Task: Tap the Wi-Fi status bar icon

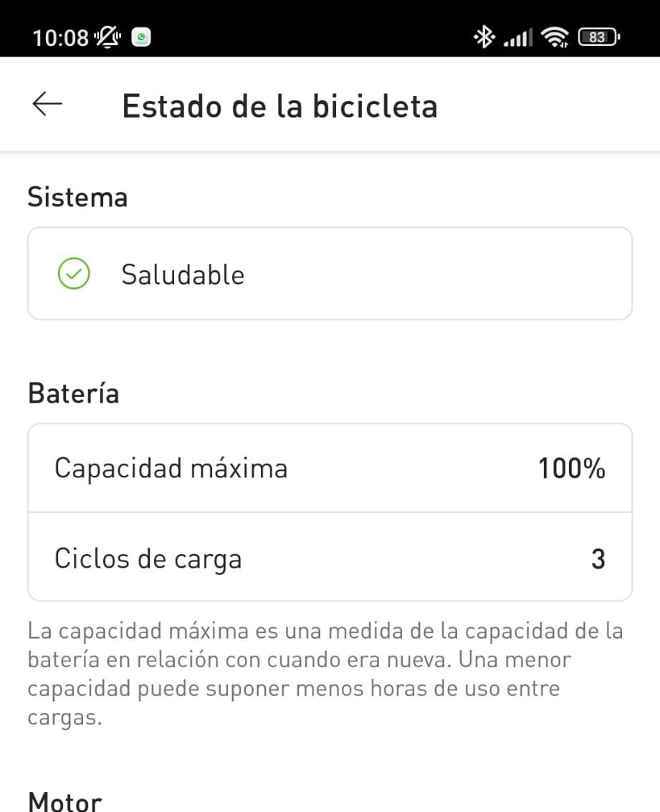Action: [x=555, y=37]
